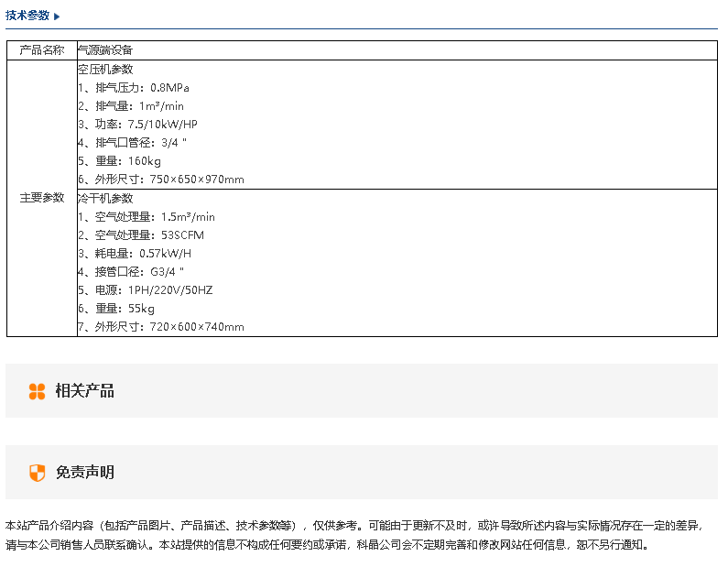The height and width of the screenshot is (578, 728).
Task: Select the 技术参数 section heading
Action: 27,16
